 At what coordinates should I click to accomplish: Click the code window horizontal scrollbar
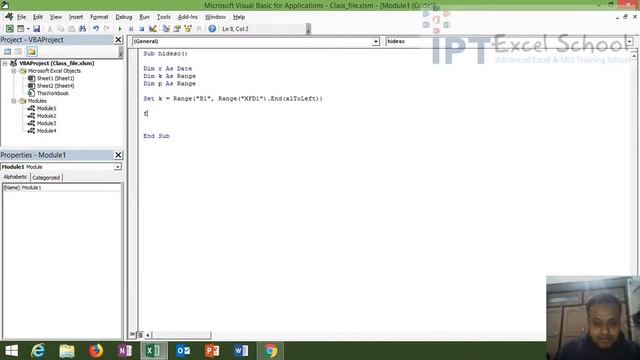pos(181,335)
